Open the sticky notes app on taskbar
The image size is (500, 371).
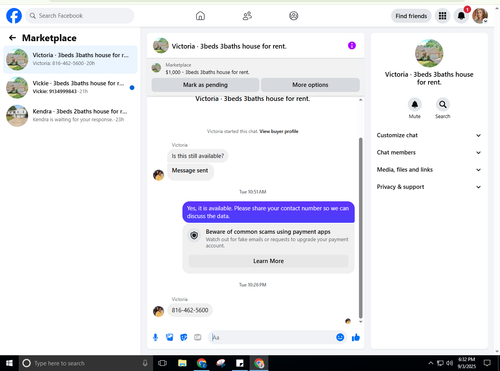(x=240, y=363)
